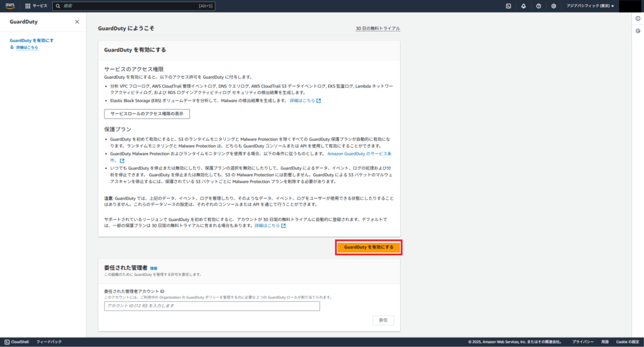
Task: Open the 情報 link beside 委任された管理者
Action: (x=153, y=268)
